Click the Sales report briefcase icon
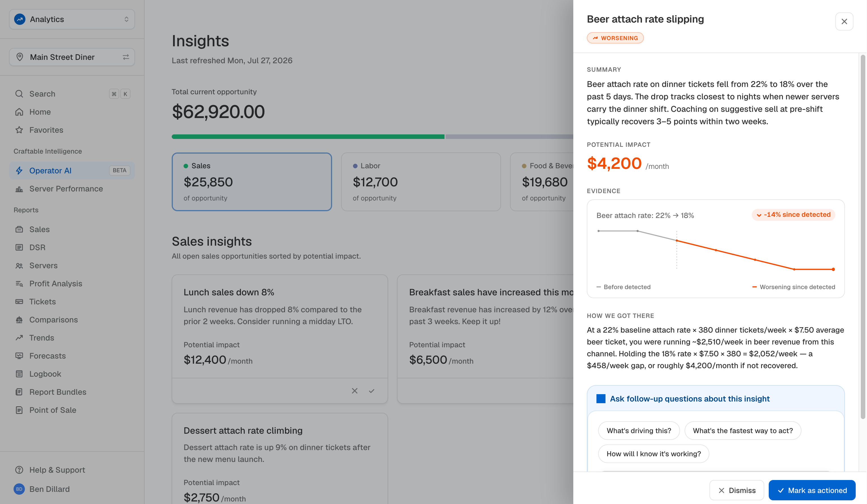 click(19, 230)
